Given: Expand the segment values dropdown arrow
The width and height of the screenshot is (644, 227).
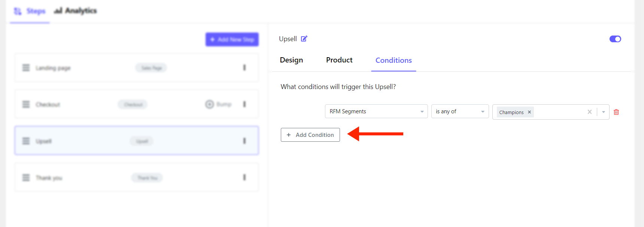Looking at the screenshot, I should pyautogui.click(x=604, y=112).
